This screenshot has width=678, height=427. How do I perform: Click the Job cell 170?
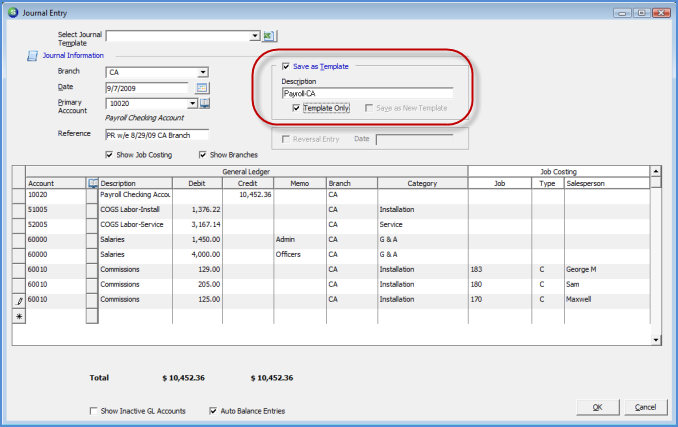[x=499, y=300]
